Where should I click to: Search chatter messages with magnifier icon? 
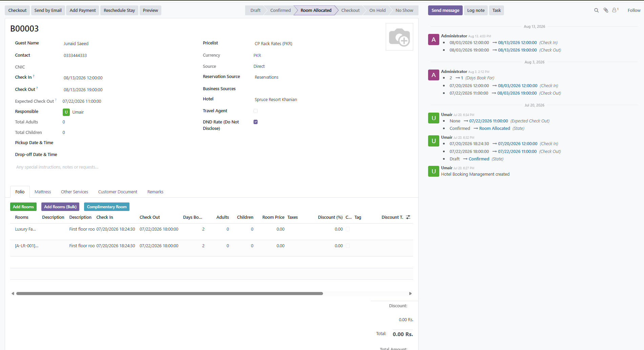596,11
